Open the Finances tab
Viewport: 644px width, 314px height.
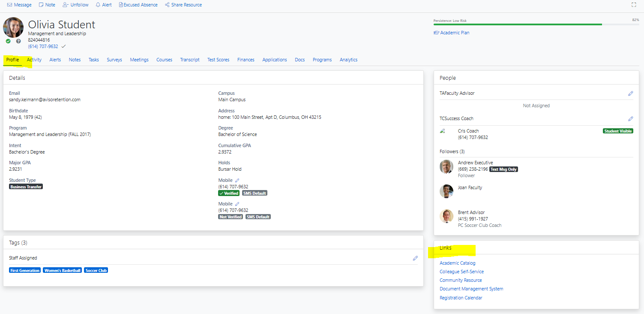(x=246, y=60)
